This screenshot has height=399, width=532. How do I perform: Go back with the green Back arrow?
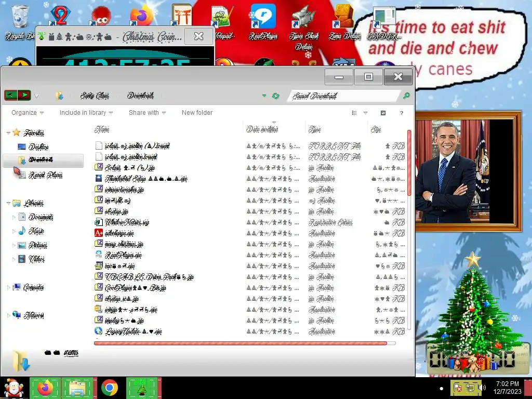10,96
